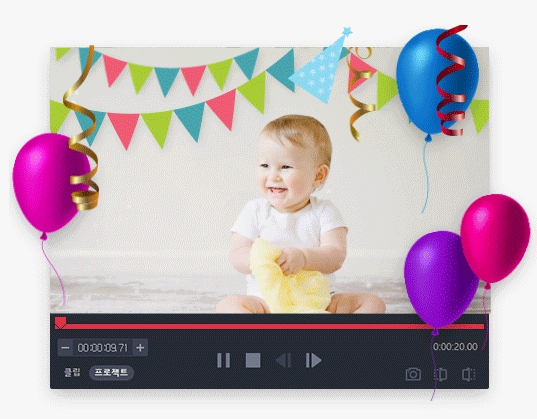Click the red playhead marker
The image size is (537, 419).
coord(61,323)
